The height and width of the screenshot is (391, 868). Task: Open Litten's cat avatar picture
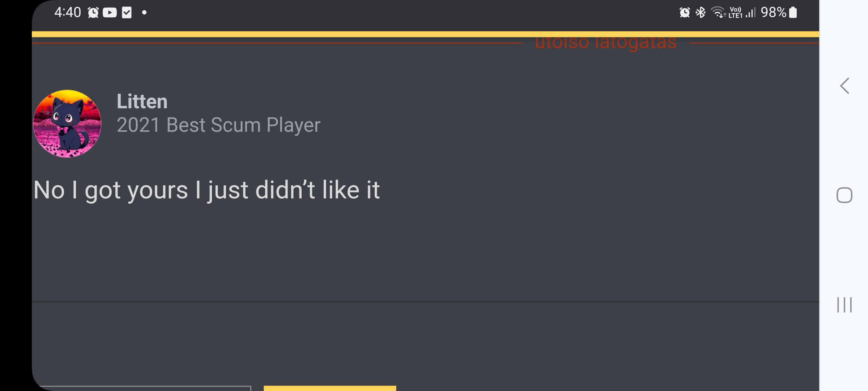tap(67, 123)
